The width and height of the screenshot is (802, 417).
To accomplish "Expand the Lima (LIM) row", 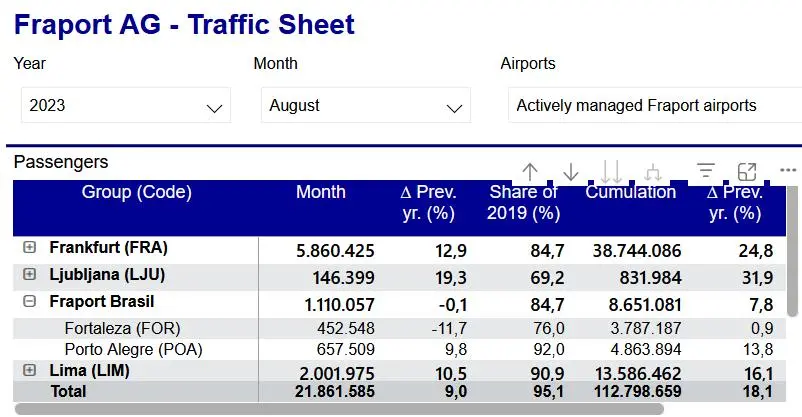I will [30, 370].
